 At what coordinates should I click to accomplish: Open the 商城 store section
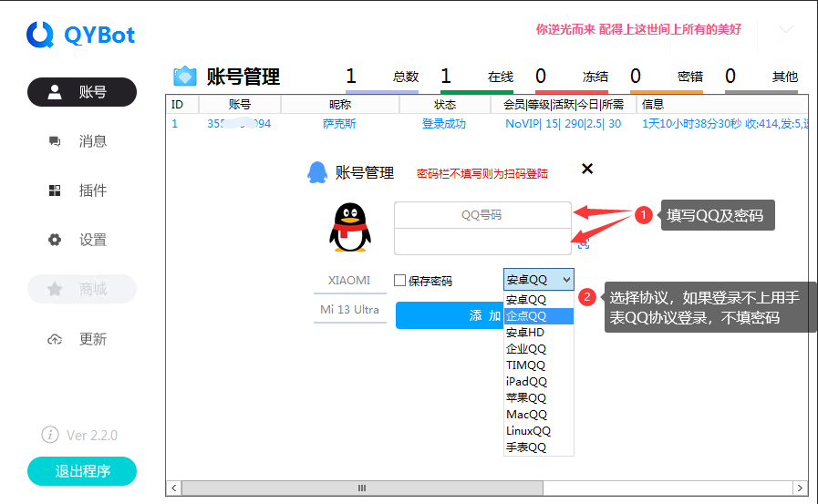click(82, 289)
